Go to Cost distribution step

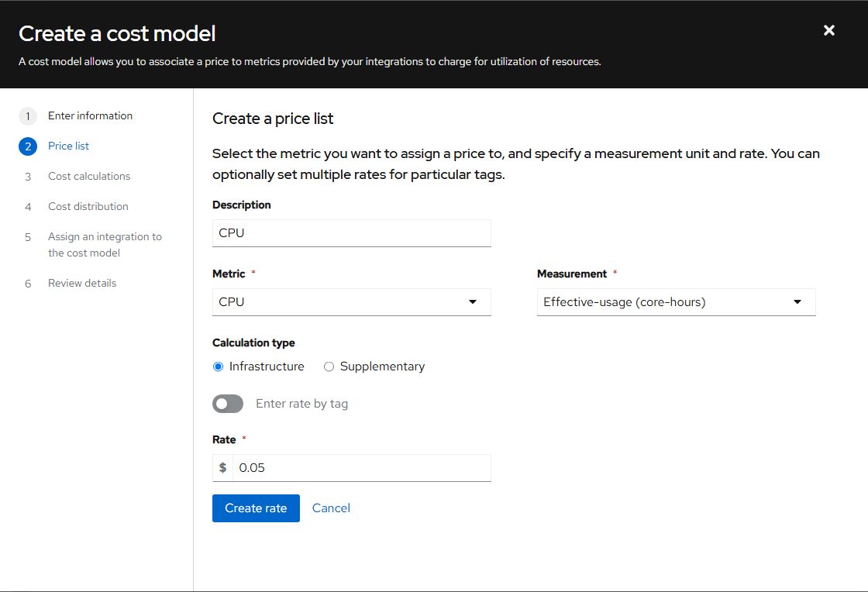tap(88, 207)
